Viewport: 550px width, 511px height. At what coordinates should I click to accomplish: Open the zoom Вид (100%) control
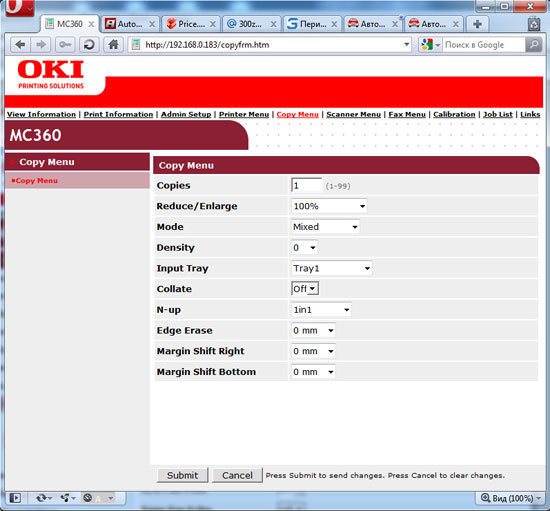tap(511, 498)
